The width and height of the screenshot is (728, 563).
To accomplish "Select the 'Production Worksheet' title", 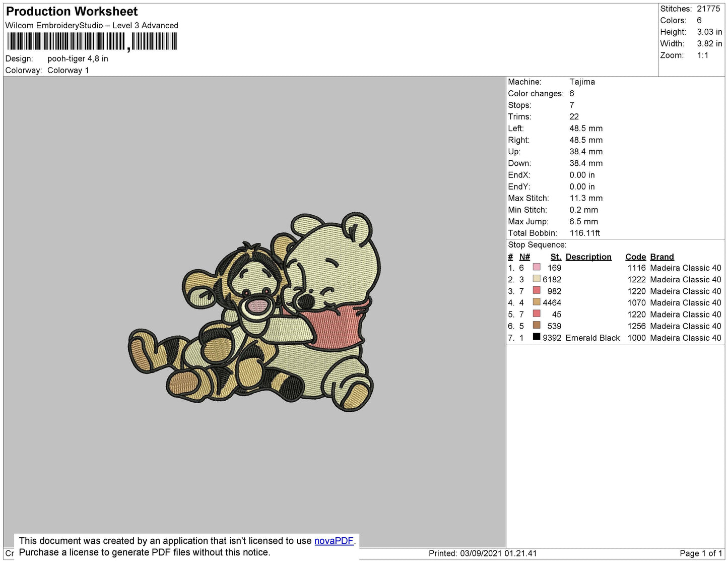I will click(72, 11).
